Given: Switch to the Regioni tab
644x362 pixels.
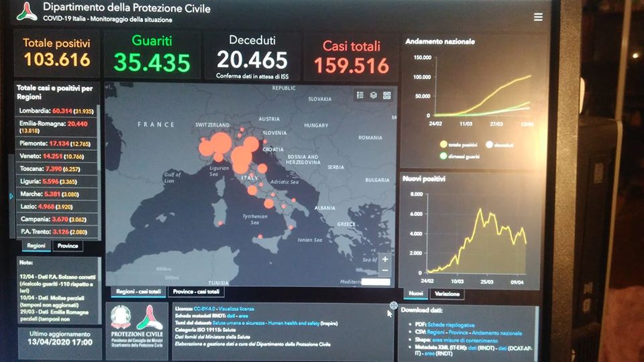Looking at the screenshot, I should (x=36, y=246).
